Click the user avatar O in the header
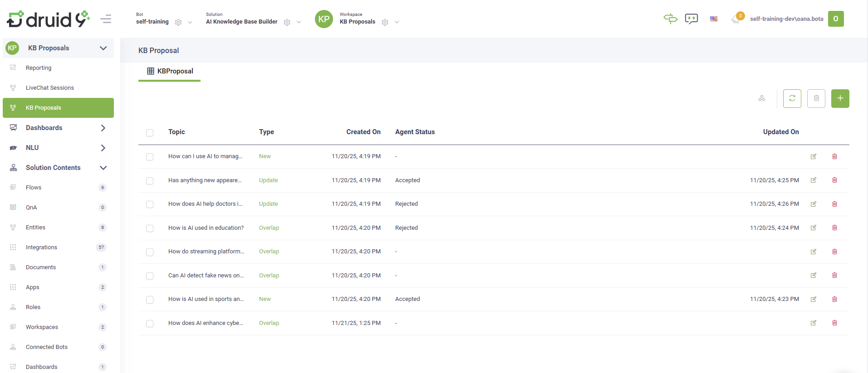 coord(836,19)
